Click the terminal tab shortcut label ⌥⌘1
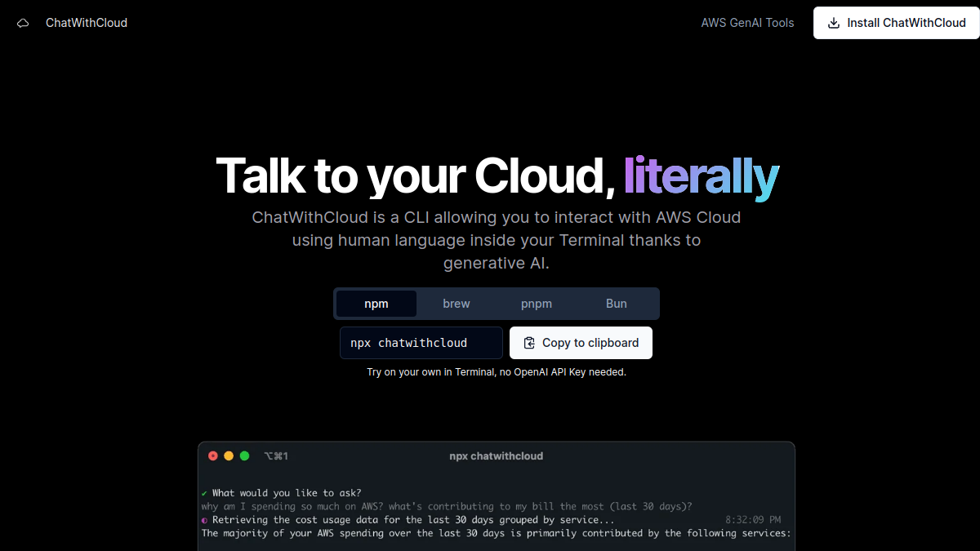This screenshot has height=551, width=980. coord(276,455)
